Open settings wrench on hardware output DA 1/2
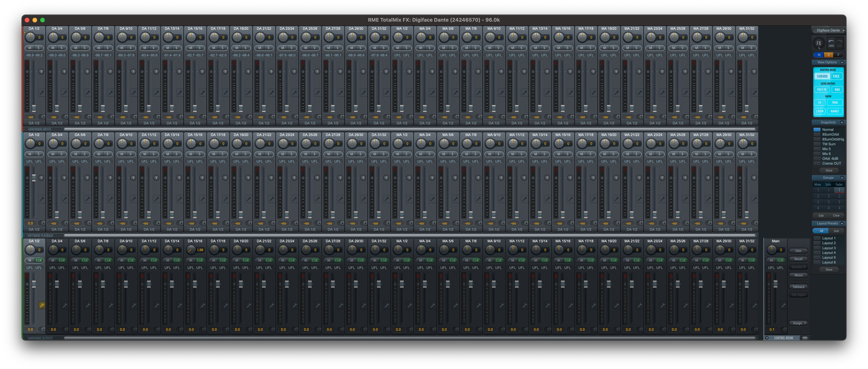 pyautogui.click(x=42, y=305)
